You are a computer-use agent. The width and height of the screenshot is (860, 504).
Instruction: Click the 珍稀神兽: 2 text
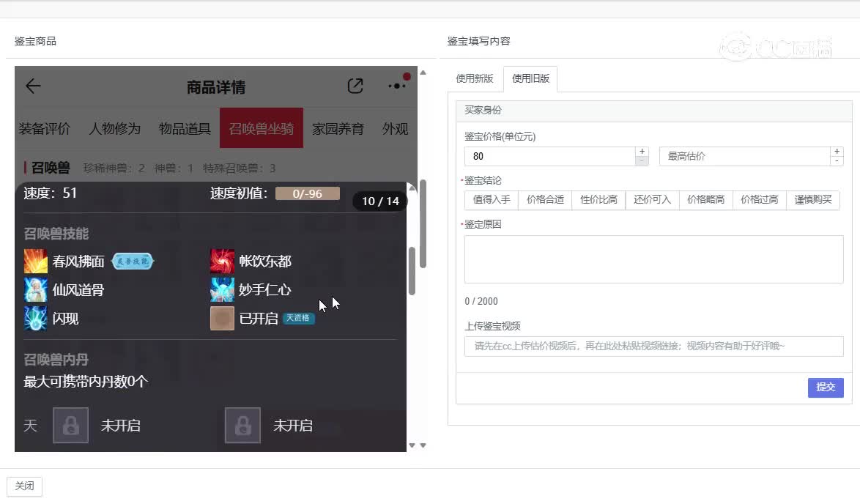(114, 168)
